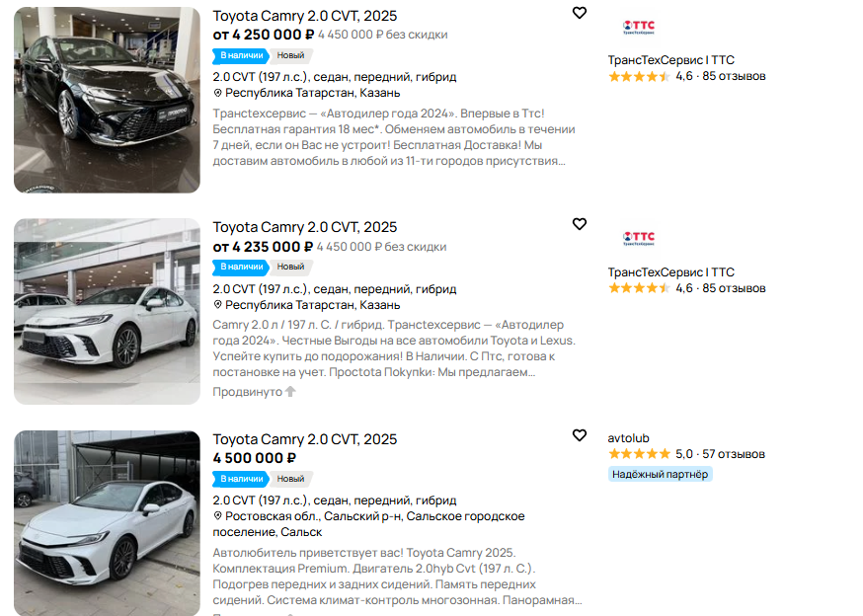This screenshot has width=863, height=616.
Task: Click rating stars of the black Camry's dealer
Action: point(639,76)
